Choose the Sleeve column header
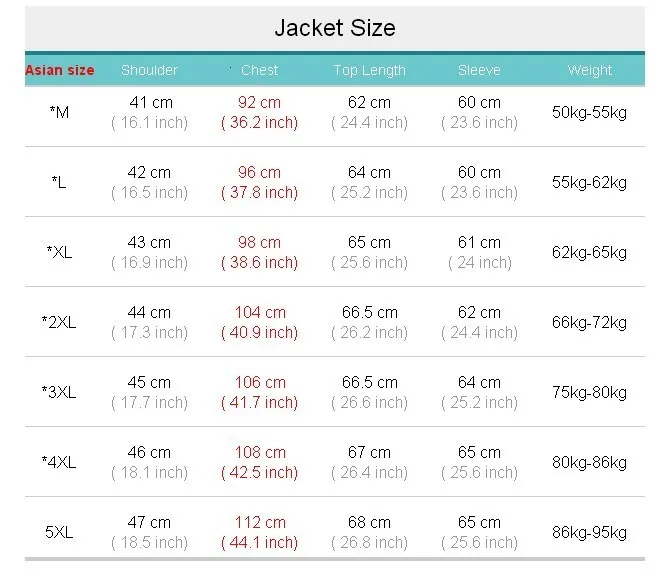 tap(479, 70)
